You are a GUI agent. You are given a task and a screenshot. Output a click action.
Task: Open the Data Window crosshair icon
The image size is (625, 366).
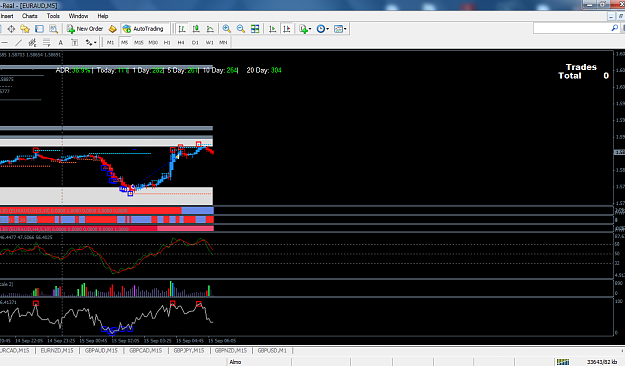11,29
